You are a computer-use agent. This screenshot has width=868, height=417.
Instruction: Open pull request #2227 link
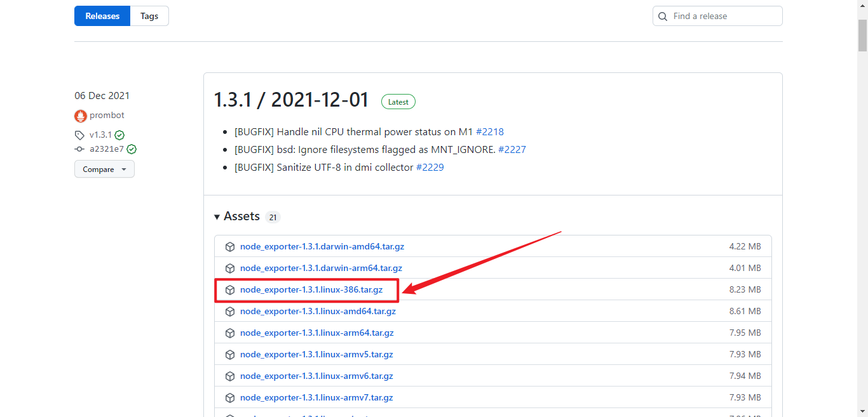coord(512,150)
